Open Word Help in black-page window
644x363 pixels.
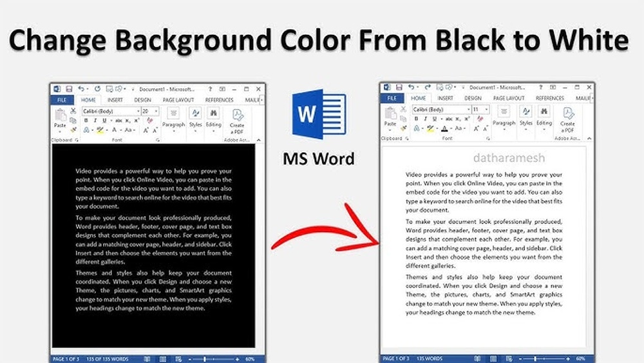point(210,89)
